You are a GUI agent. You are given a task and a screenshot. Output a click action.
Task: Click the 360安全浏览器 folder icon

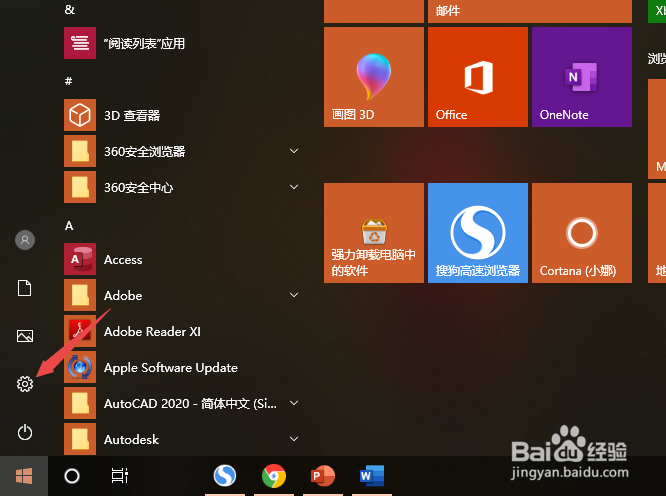80,151
